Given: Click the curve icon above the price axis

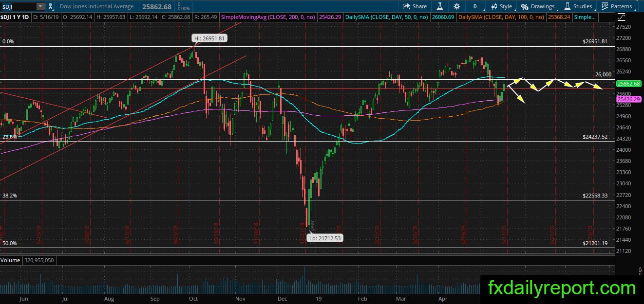Looking at the screenshot, I should [621, 17].
